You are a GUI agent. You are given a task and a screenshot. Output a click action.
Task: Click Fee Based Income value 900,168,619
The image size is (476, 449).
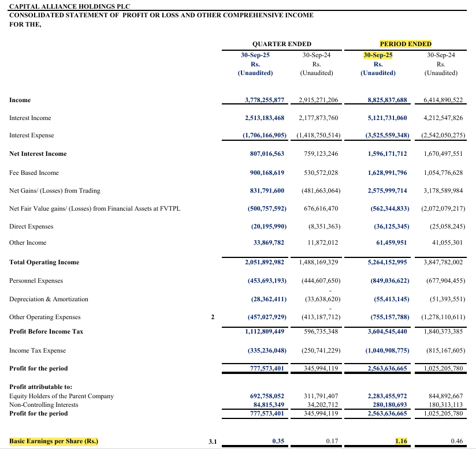click(267, 173)
